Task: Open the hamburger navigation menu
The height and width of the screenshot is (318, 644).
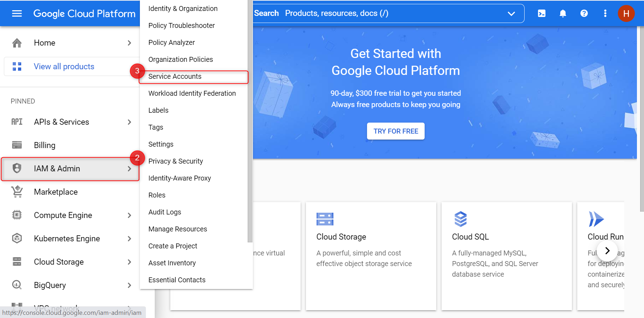Action: (x=17, y=13)
